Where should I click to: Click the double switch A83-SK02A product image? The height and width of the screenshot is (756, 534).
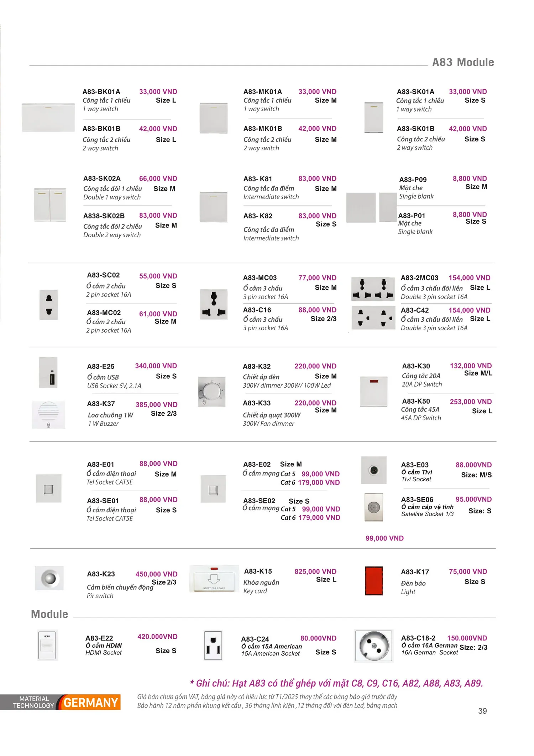point(50,205)
